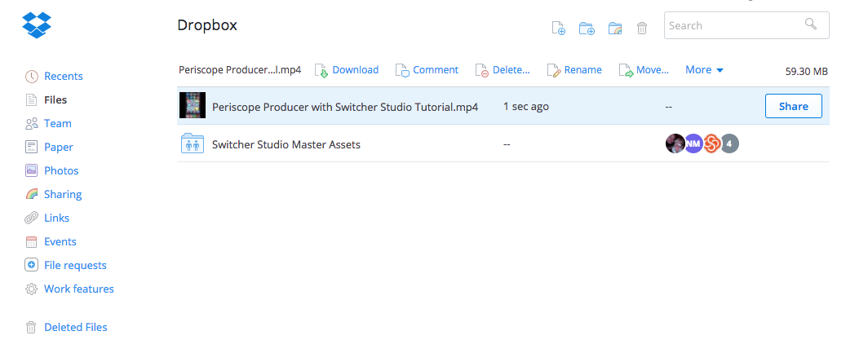868x353 pixels.
Task: Click the gray trash can icon beside Search
Action: (642, 29)
